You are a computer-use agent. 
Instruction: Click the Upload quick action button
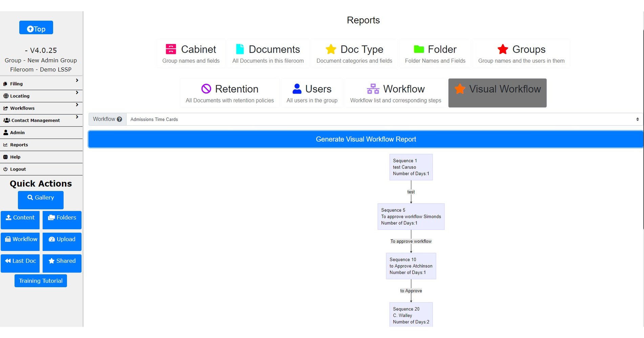click(62, 242)
